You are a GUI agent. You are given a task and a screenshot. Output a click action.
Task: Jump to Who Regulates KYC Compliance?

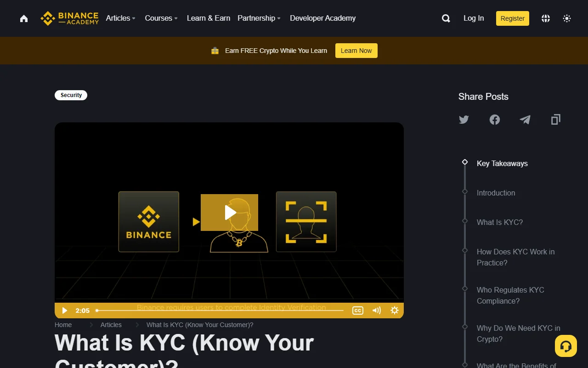point(510,295)
